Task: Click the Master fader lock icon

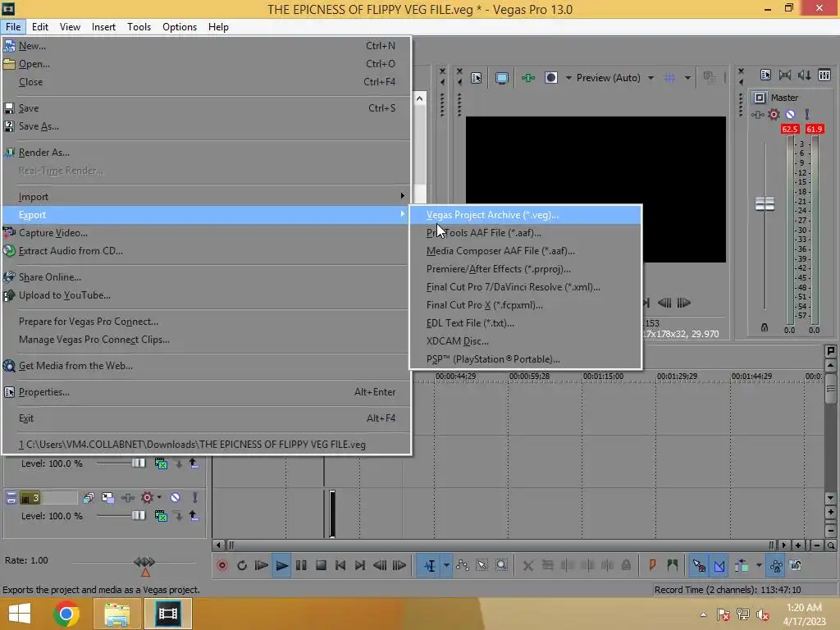Action: (x=765, y=327)
